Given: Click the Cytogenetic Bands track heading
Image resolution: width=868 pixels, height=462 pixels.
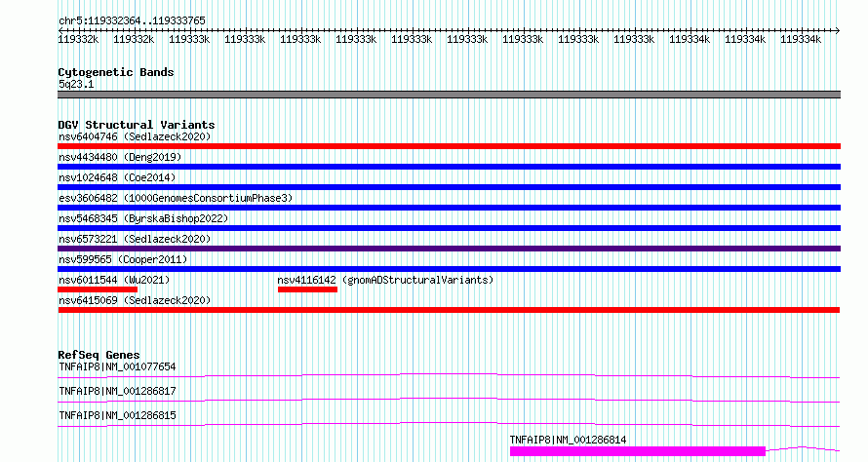Looking at the screenshot, I should [116, 72].
